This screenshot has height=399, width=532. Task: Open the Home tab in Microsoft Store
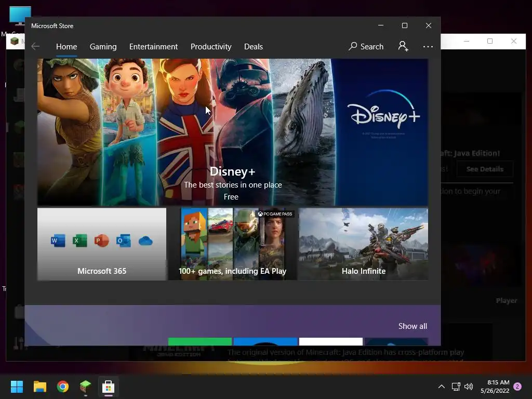point(66,46)
